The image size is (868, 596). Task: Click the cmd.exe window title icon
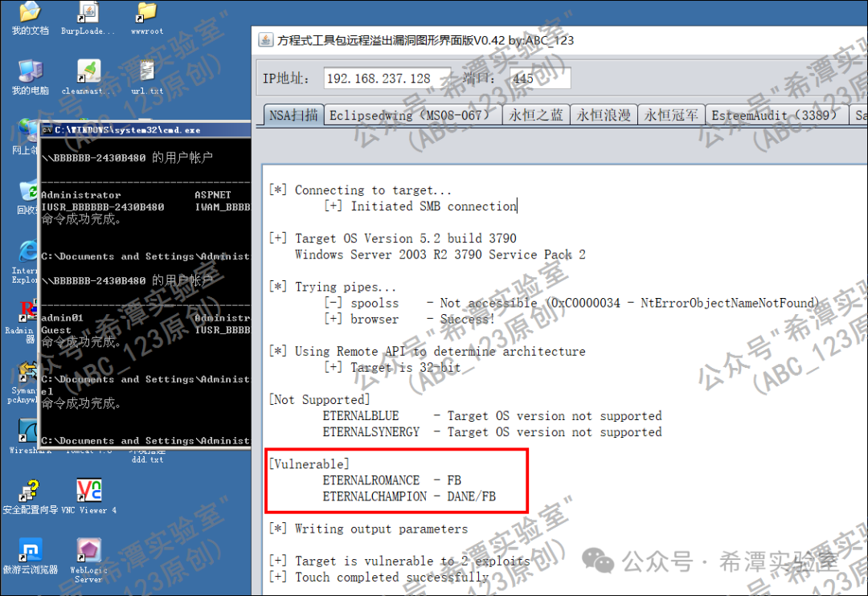pos(47,130)
